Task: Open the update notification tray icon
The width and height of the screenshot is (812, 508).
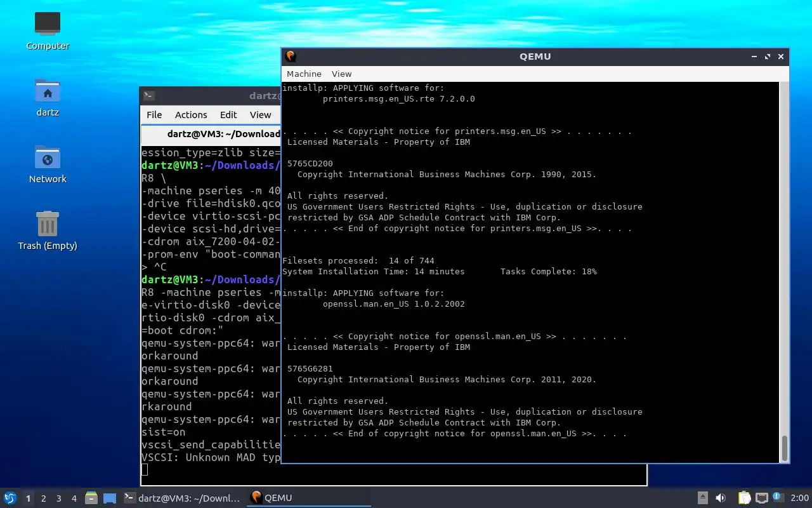Action: click(x=778, y=497)
